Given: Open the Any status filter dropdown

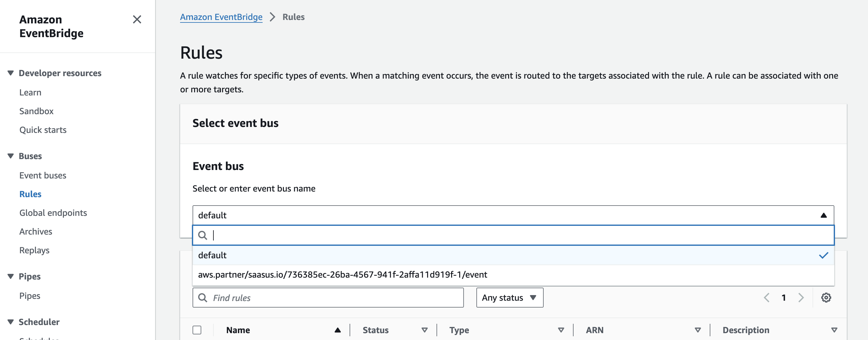Looking at the screenshot, I should click(509, 298).
